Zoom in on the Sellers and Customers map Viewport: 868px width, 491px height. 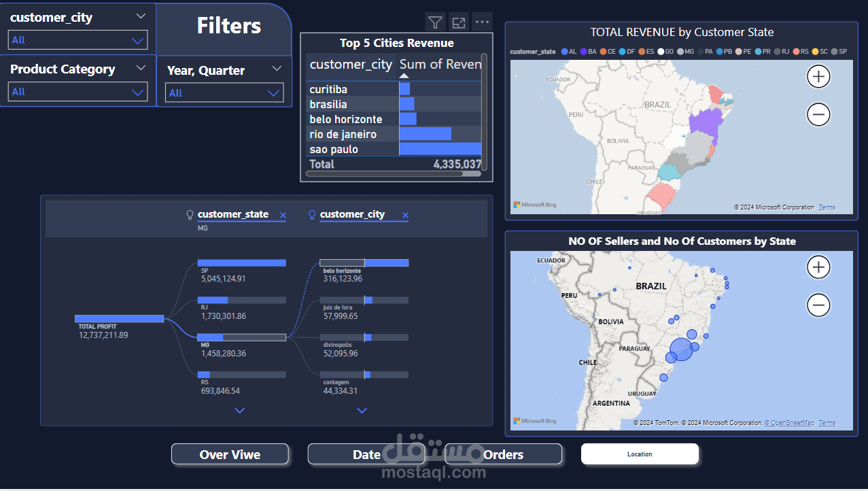tap(818, 267)
